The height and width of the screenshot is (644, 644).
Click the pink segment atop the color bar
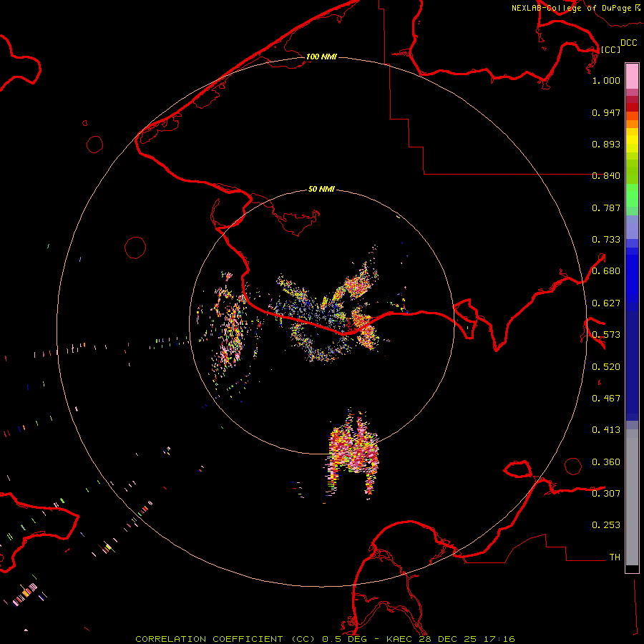632,77
